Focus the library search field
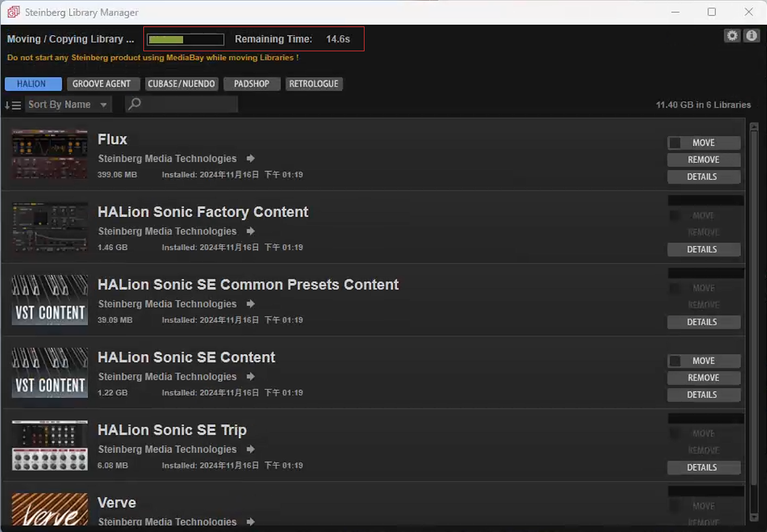This screenshot has width=767, height=532. pos(181,104)
